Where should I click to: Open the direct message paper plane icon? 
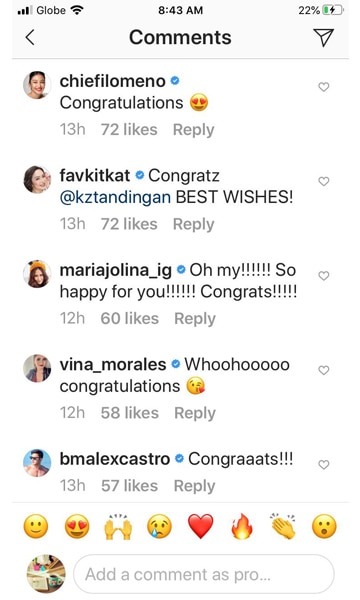[x=324, y=37]
